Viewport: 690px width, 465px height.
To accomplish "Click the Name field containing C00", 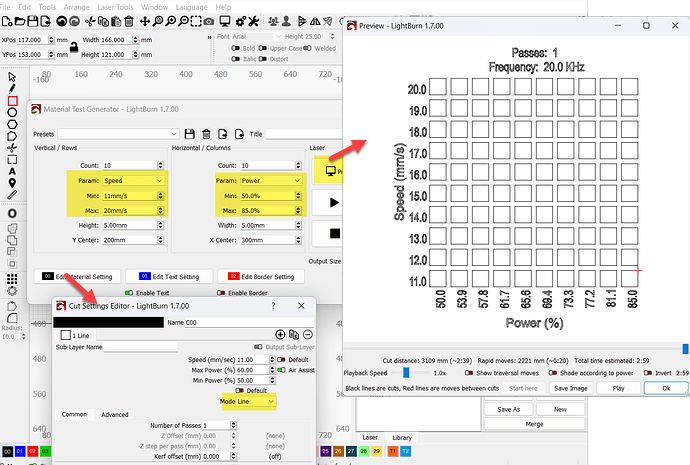I will [249, 322].
